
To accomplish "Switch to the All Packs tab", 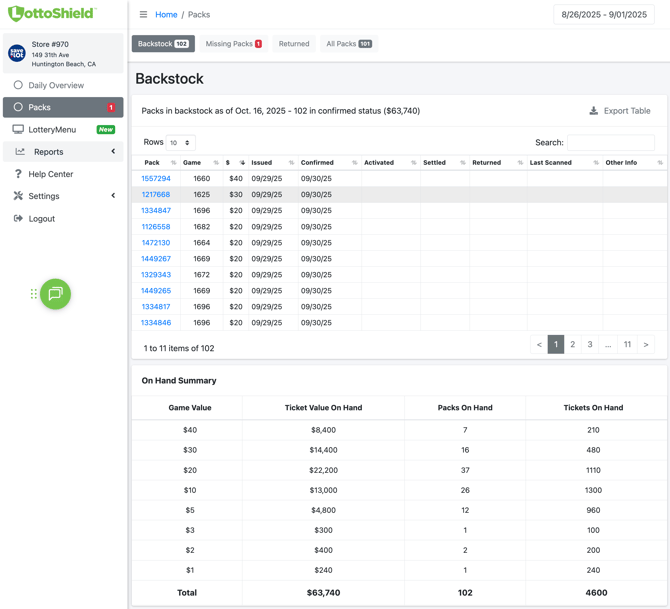I will (348, 44).
